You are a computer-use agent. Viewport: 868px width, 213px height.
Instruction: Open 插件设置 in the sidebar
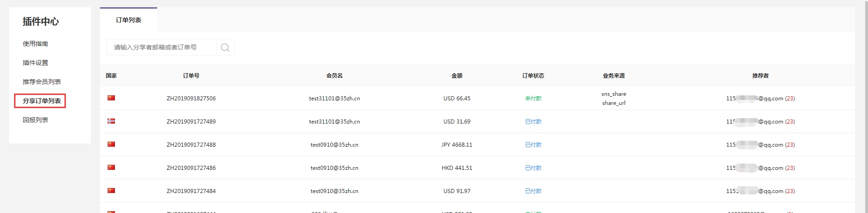pyautogui.click(x=35, y=63)
